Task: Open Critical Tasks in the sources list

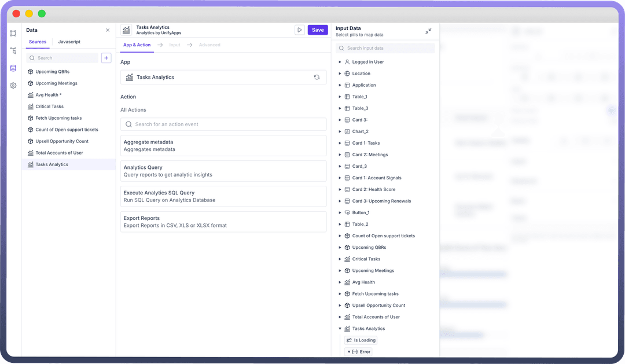Action: (50, 106)
